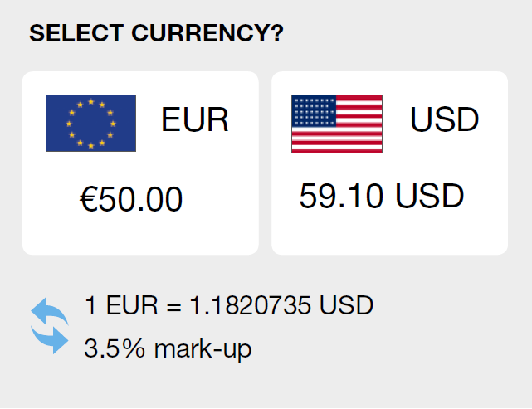Select the EUR currency card
This screenshot has height=409, width=532.
pyautogui.click(x=140, y=163)
